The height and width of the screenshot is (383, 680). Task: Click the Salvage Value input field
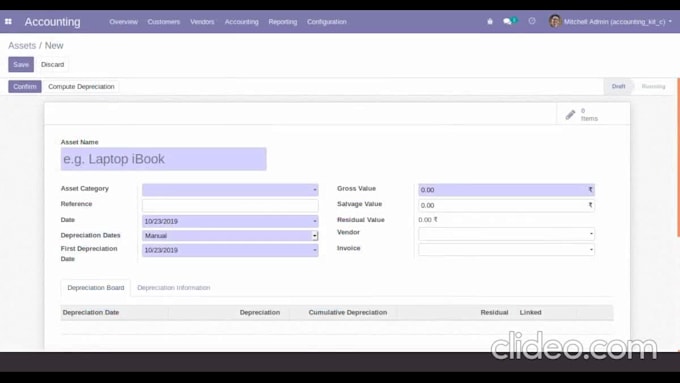(x=506, y=205)
